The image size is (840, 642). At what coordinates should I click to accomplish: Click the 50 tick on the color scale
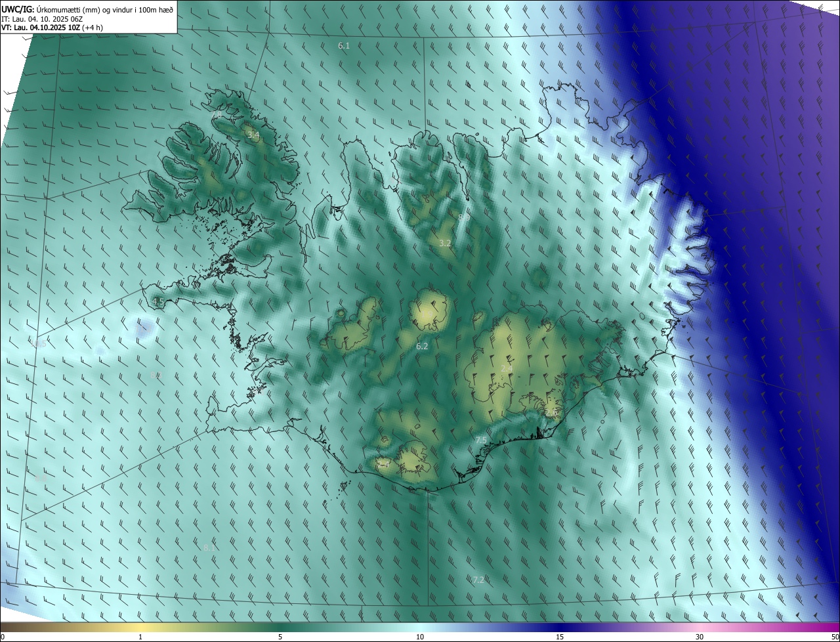pyautogui.click(x=835, y=637)
